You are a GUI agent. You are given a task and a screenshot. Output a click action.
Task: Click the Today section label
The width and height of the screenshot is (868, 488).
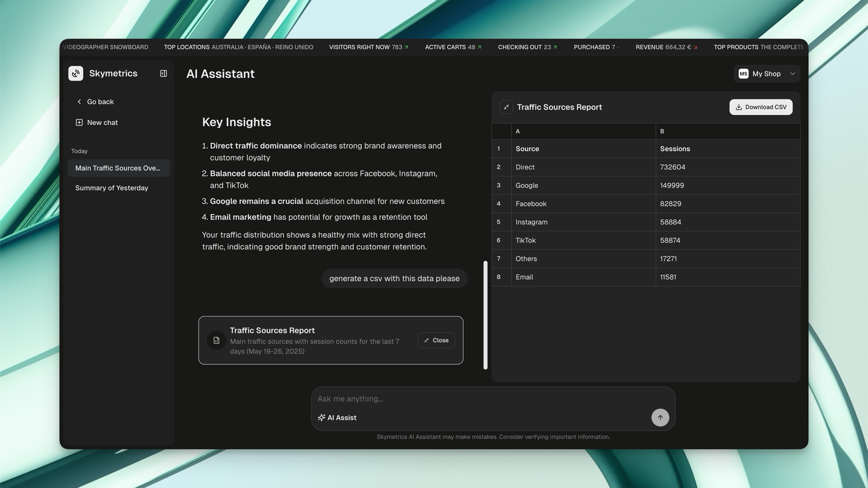click(79, 151)
